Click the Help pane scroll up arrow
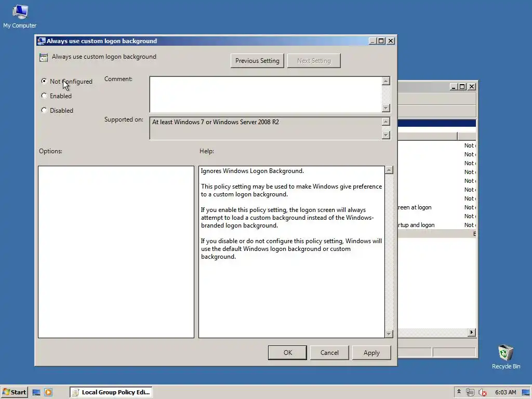This screenshot has height=399, width=532. pyautogui.click(x=389, y=170)
